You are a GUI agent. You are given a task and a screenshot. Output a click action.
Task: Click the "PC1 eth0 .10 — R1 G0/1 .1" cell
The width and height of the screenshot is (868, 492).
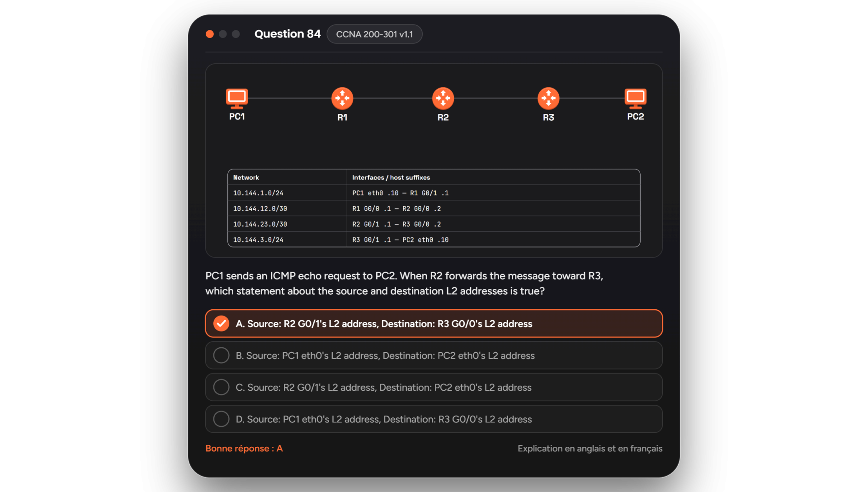click(493, 193)
